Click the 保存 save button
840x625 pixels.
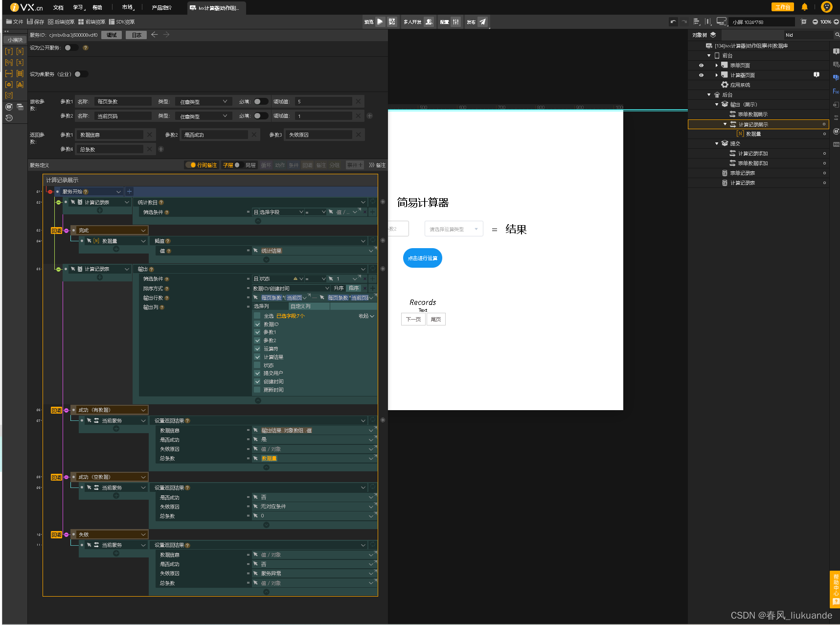click(x=36, y=22)
